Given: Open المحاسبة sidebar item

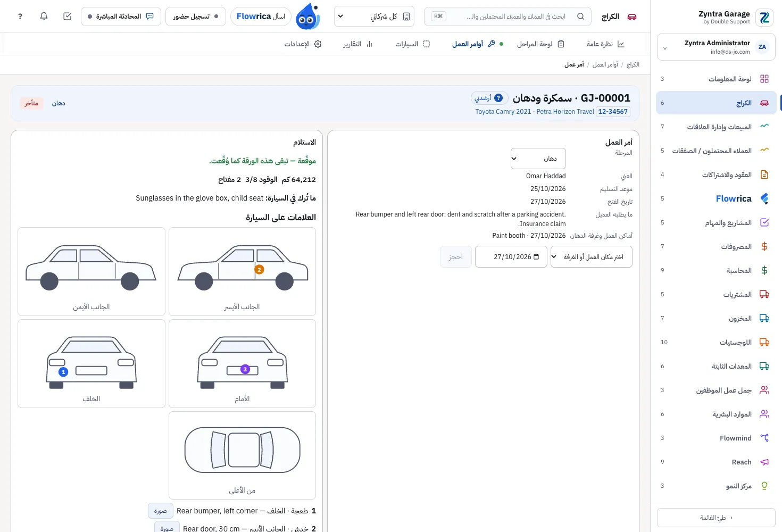Looking at the screenshot, I should [716, 270].
